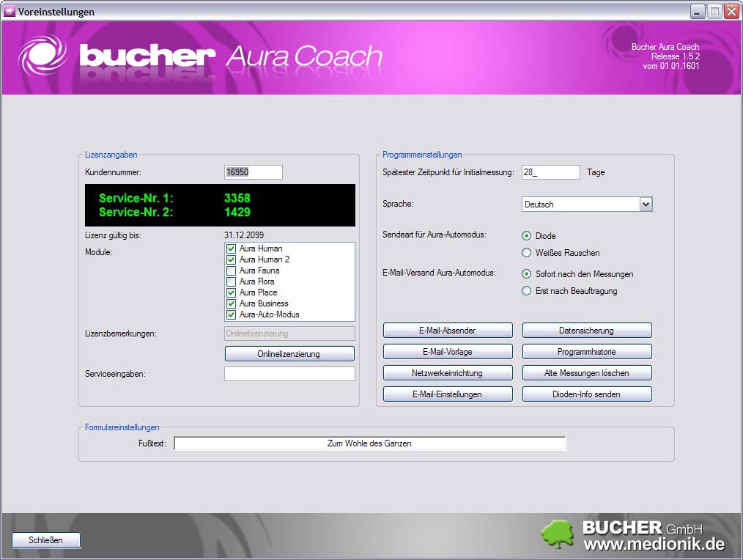
Task: Click the Bucher swirl logo icon
Action: click(42, 56)
